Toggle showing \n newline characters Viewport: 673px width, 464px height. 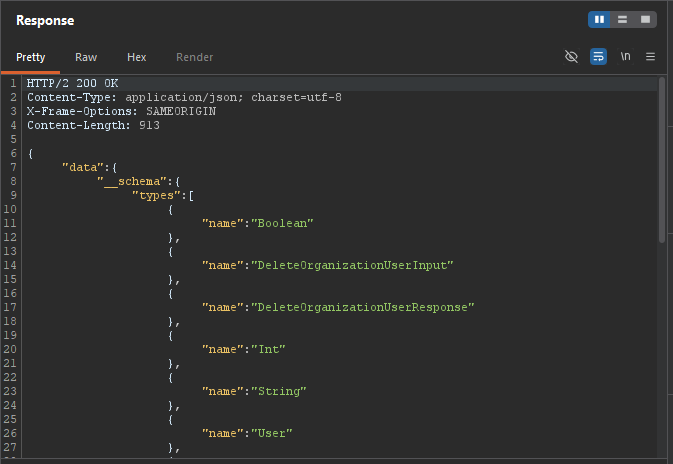pos(625,57)
